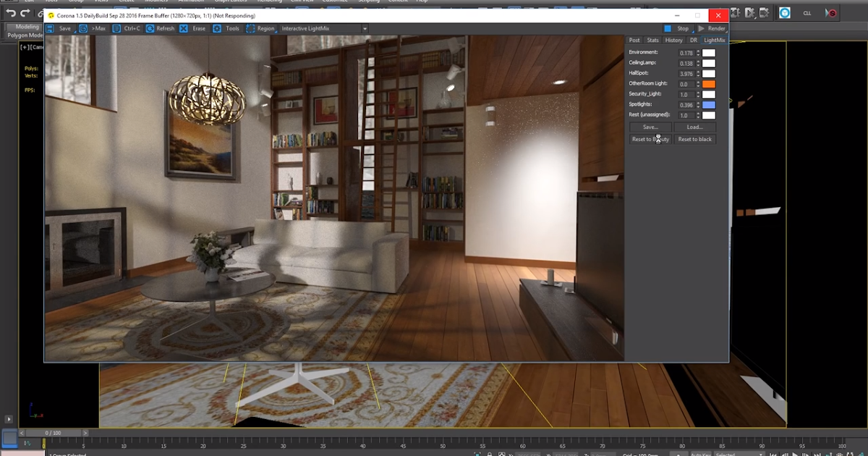Image resolution: width=868 pixels, height=456 pixels.
Task: Open the Tools gear icon
Action: pyautogui.click(x=217, y=28)
